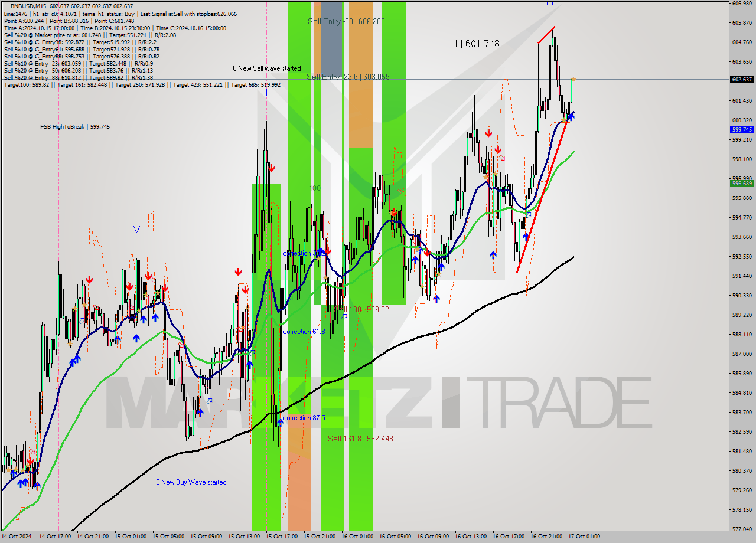
Task: Click the 590.330 price axis value
Action: pyautogui.click(x=742, y=295)
